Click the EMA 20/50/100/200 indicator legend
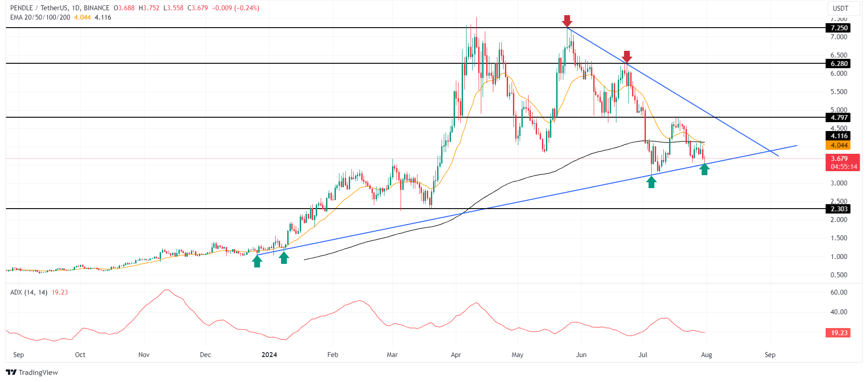The height and width of the screenshot is (382, 868). click(40, 17)
